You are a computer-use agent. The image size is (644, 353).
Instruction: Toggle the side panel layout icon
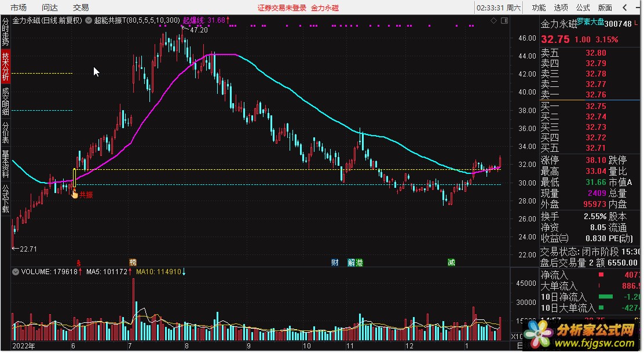(x=504, y=20)
